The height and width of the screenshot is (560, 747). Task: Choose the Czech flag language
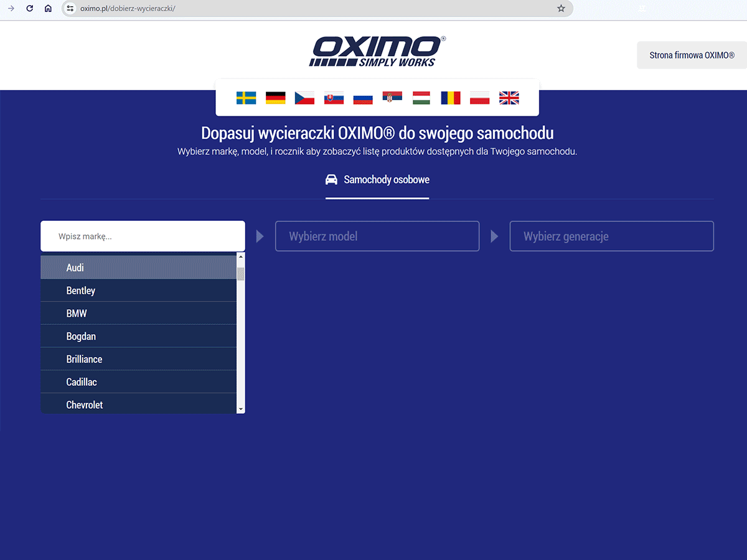304,98
